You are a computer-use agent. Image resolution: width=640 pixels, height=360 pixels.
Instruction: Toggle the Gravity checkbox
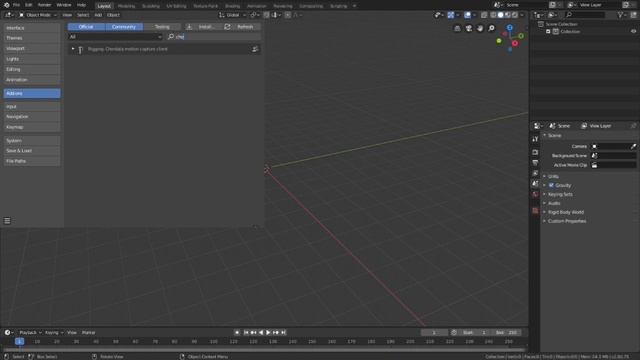pos(551,185)
